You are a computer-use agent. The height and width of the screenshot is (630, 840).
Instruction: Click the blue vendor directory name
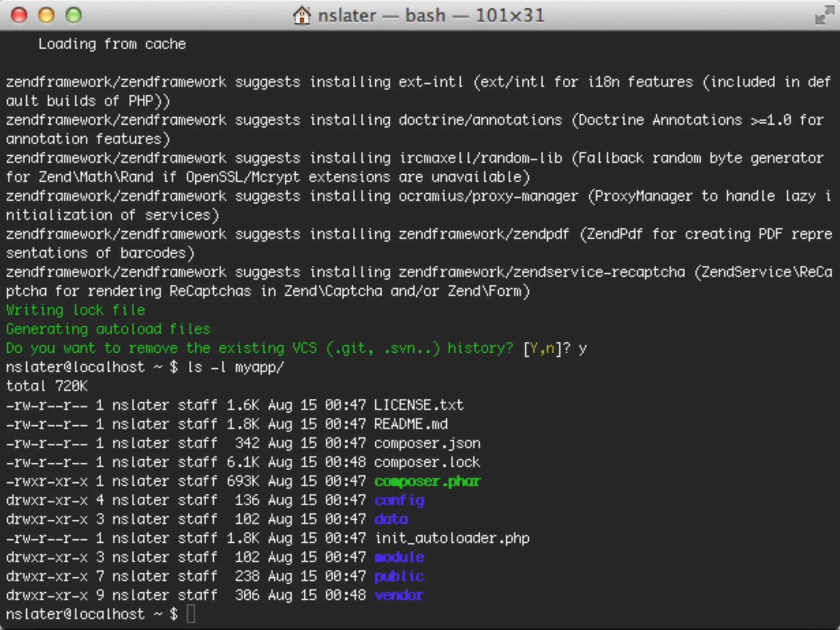(399, 595)
